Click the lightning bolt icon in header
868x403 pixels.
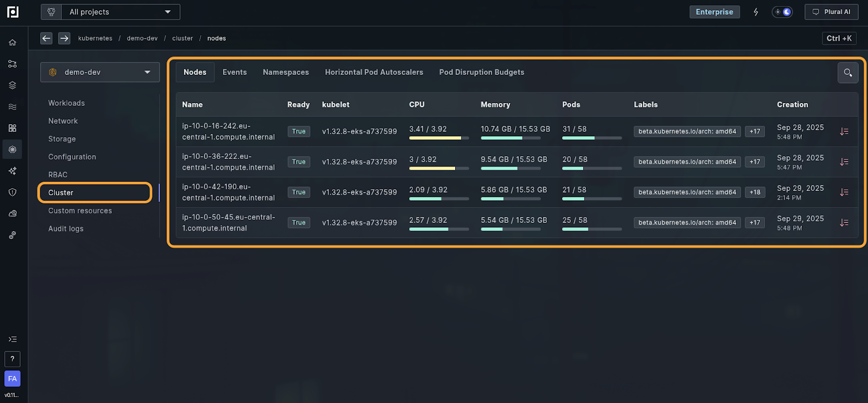click(756, 12)
